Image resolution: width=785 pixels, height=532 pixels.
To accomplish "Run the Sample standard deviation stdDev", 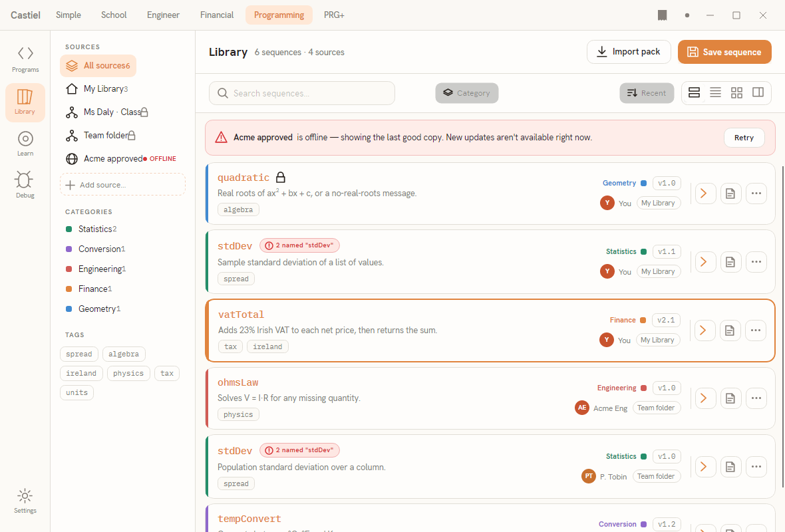I will tap(705, 262).
